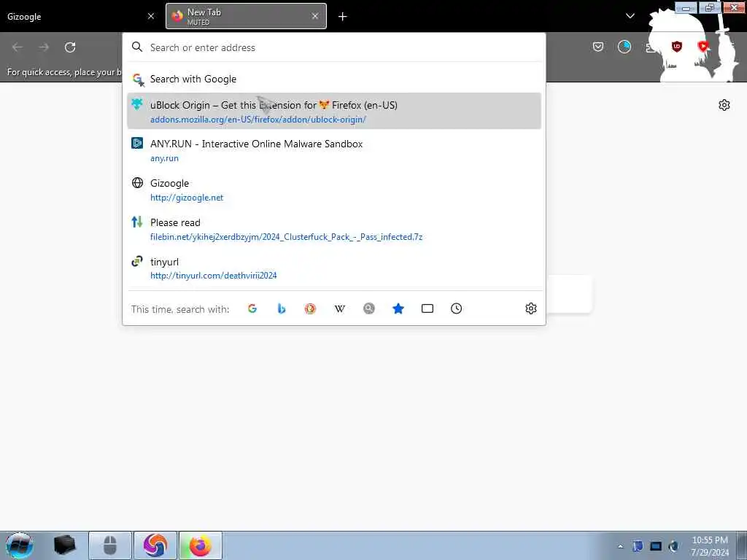Screen dimensions: 747x560
Task: Search this time with Wikipedia icon
Action: click(x=340, y=308)
